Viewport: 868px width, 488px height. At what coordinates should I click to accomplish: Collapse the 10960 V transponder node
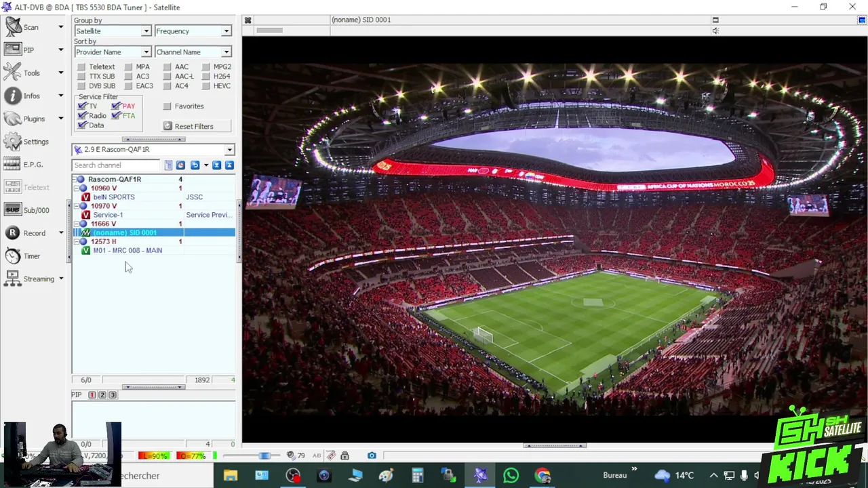point(76,188)
